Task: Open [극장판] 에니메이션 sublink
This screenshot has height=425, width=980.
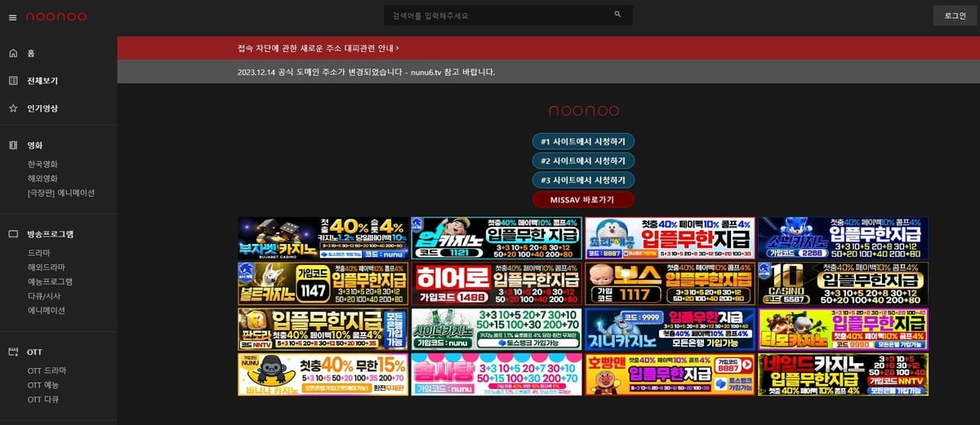Action: 61,193
